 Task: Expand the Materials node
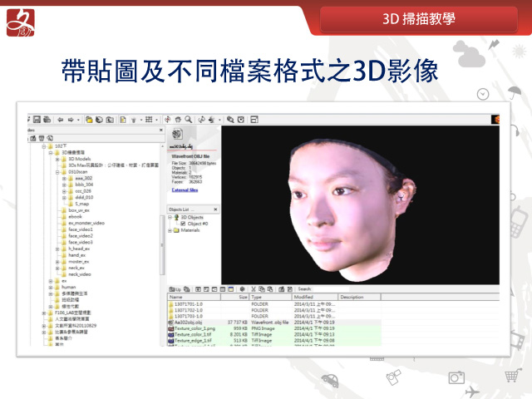(170, 230)
